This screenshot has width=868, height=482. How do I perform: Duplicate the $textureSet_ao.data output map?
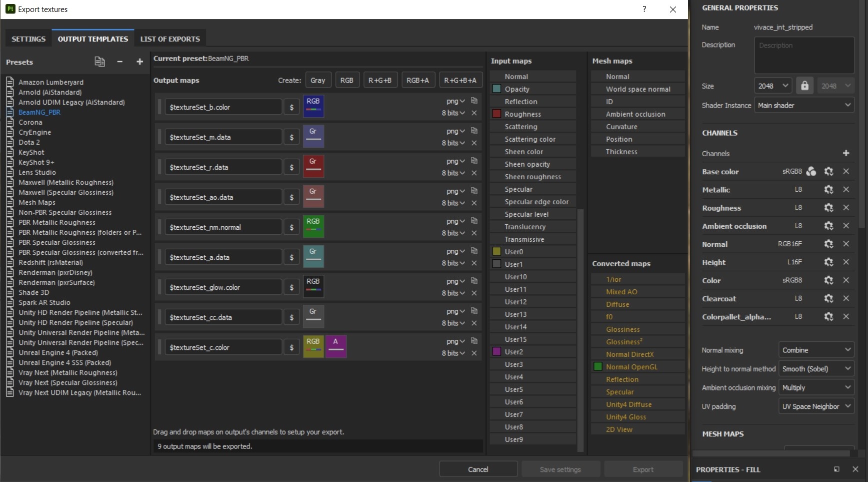click(474, 191)
